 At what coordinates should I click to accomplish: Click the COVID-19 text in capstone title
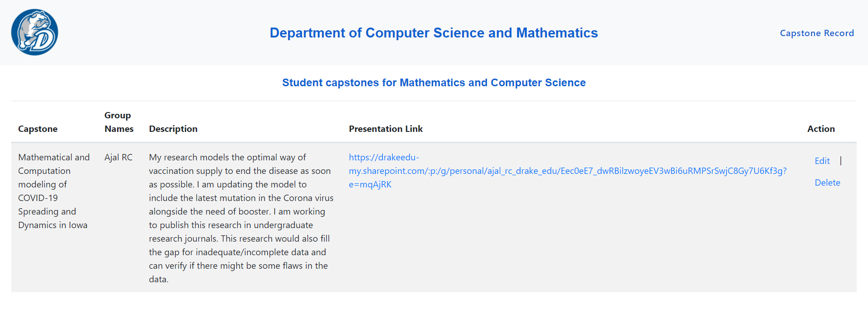(x=38, y=198)
